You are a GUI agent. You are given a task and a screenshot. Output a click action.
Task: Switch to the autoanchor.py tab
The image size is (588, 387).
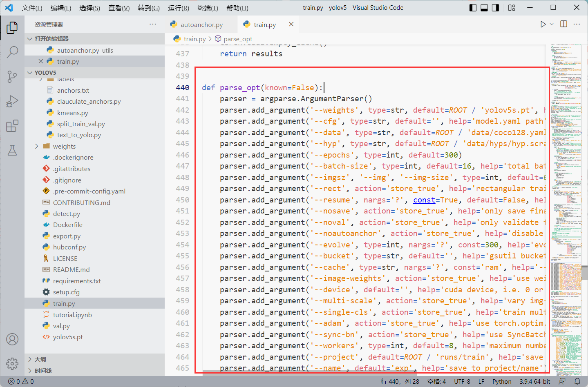click(x=202, y=24)
